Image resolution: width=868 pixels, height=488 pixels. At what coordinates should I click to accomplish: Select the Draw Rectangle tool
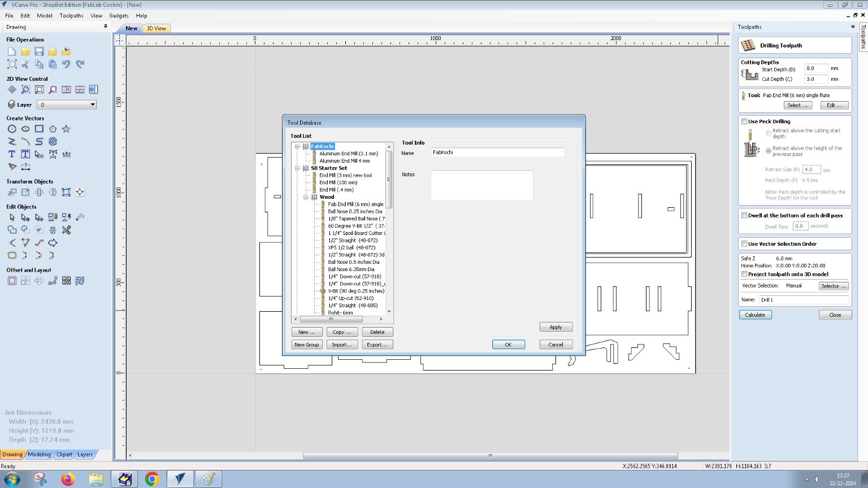coord(39,129)
